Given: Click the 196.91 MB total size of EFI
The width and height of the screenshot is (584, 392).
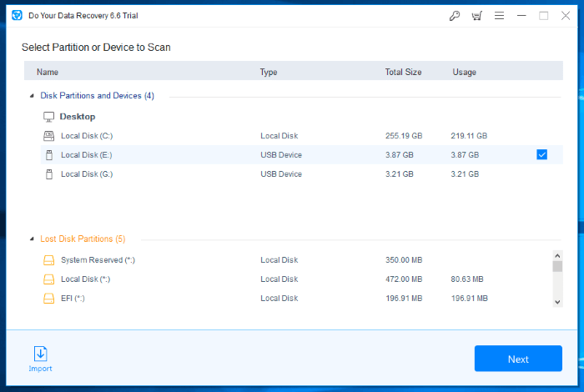Looking at the screenshot, I should (404, 299).
